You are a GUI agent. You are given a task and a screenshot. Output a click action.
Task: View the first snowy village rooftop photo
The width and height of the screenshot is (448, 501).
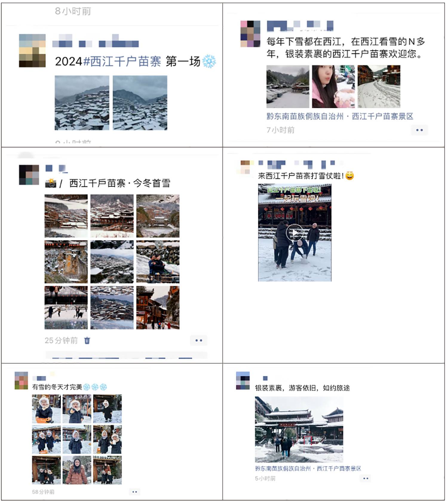click(82, 103)
